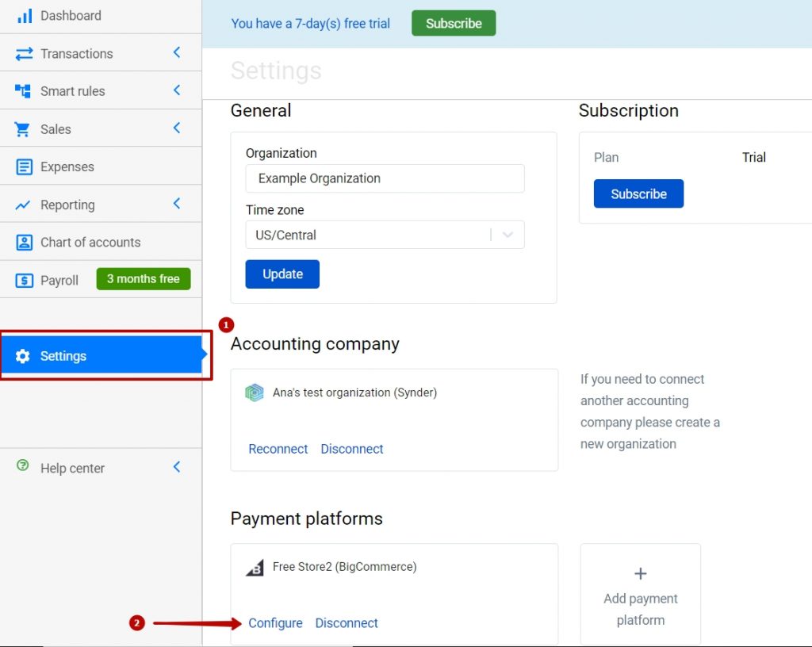Image resolution: width=812 pixels, height=647 pixels.
Task: Open Chart of accounts menu item
Action: pos(101,243)
